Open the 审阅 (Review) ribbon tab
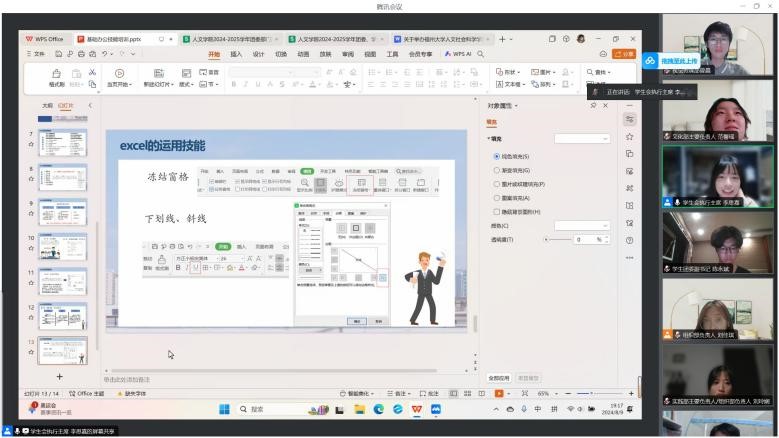This screenshot has height=438, width=779. tap(347, 54)
